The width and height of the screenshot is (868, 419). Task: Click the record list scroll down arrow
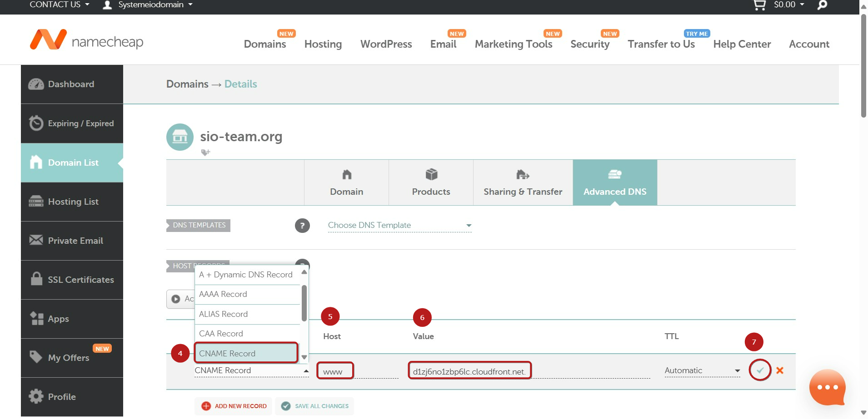click(x=304, y=357)
